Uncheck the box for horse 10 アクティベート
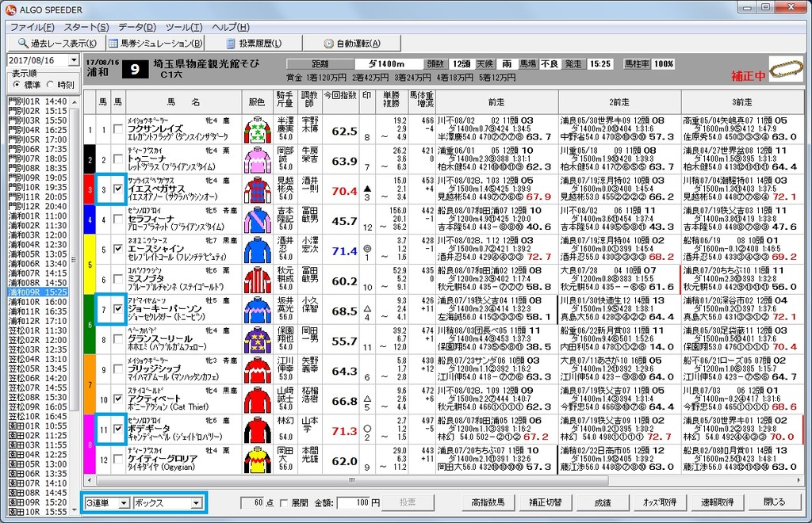The width and height of the screenshot is (812, 523). tap(118, 399)
